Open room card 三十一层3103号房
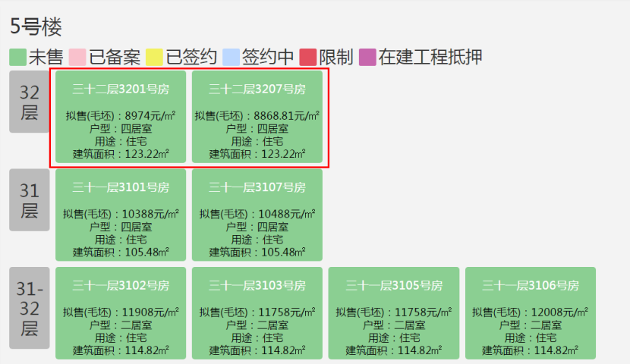 tap(257, 313)
